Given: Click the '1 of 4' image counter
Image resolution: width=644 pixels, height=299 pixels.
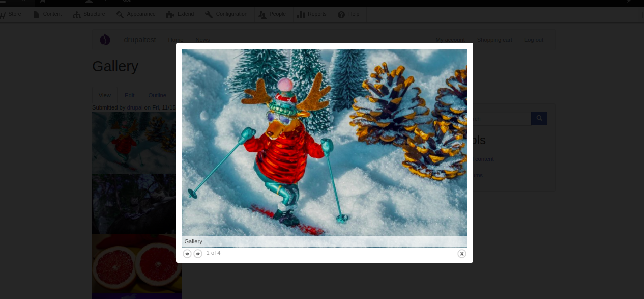Looking at the screenshot, I should pyautogui.click(x=213, y=253).
